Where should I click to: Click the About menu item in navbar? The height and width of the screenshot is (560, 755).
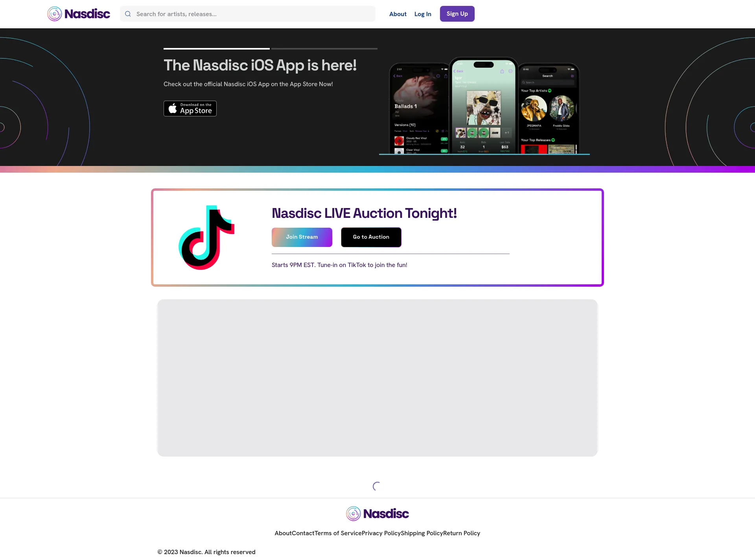(398, 13)
